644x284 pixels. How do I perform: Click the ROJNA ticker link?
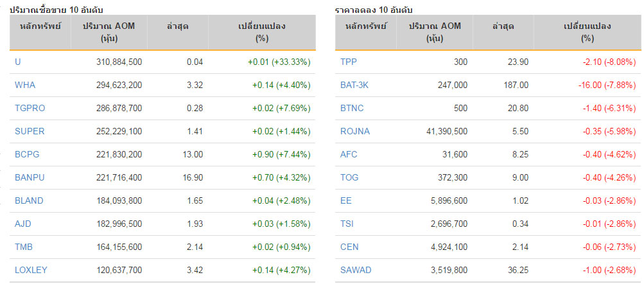[355, 132]
